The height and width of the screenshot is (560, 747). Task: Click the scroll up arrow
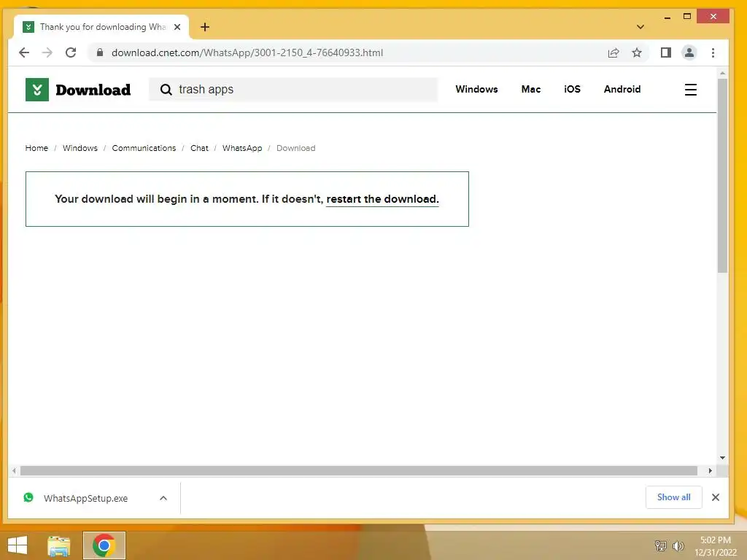click(722, 74)
